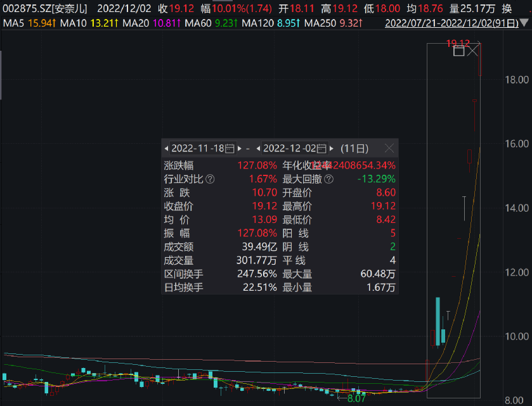This screenshot has width=532, height=406.
Task: Click the 行业对比 1.67% value
Action: [263, 179]
